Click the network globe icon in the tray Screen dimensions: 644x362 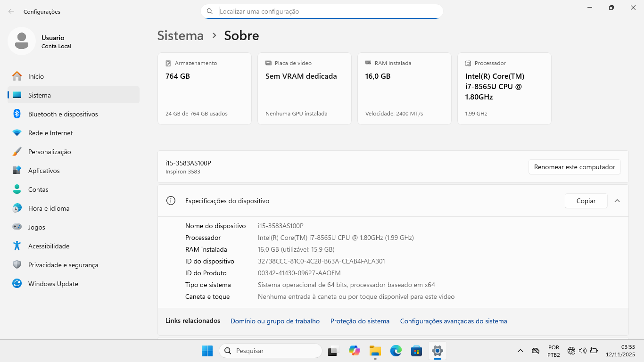coord(571,351)
